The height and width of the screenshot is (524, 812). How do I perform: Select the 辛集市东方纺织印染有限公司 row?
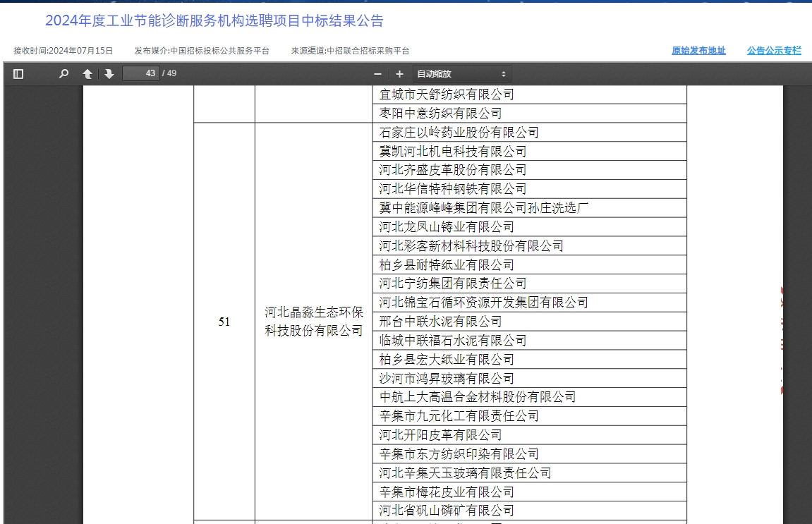[530, 454]
